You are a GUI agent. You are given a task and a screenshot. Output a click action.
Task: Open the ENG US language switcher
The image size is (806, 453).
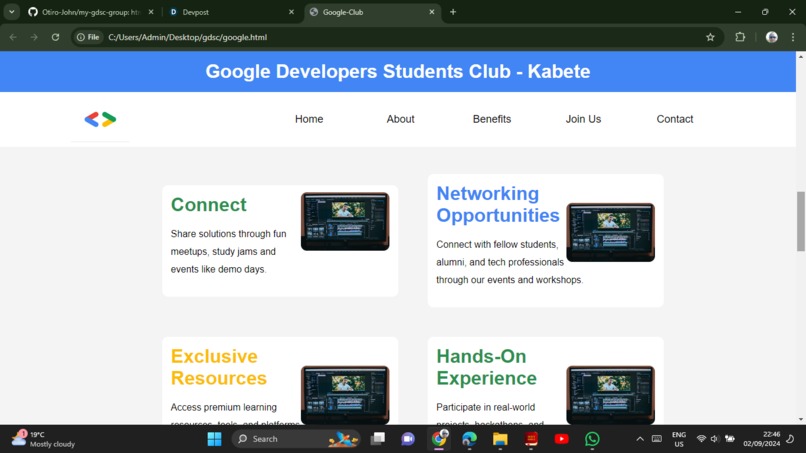(679, 439)
